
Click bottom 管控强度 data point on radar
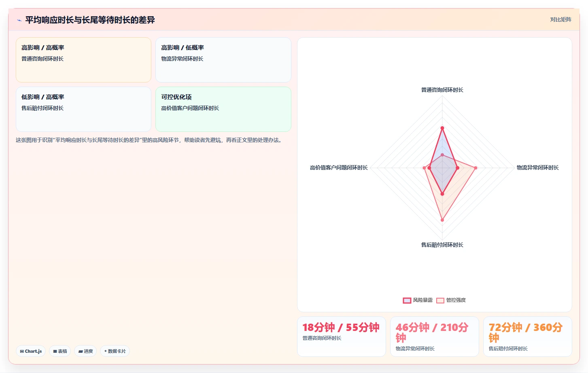[x=442, y=220]
